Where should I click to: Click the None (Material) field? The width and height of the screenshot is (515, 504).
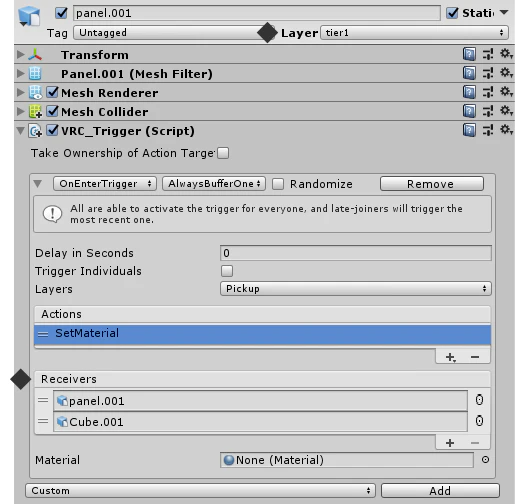click(x=347, y=460)
